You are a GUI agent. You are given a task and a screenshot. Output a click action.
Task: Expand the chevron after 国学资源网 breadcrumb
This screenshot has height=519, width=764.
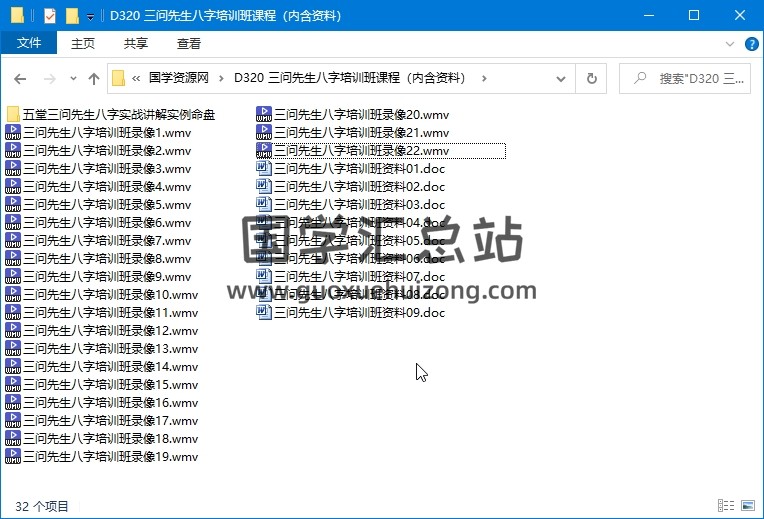221,78
